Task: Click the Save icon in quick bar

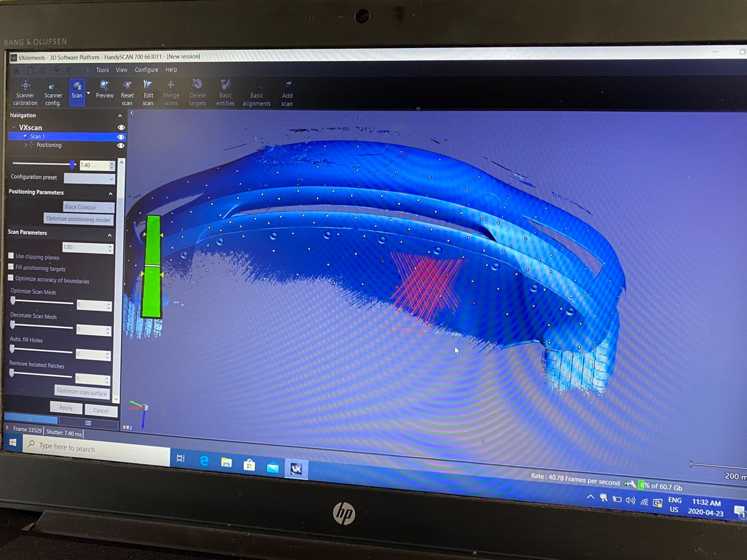Action: (43, 70)
